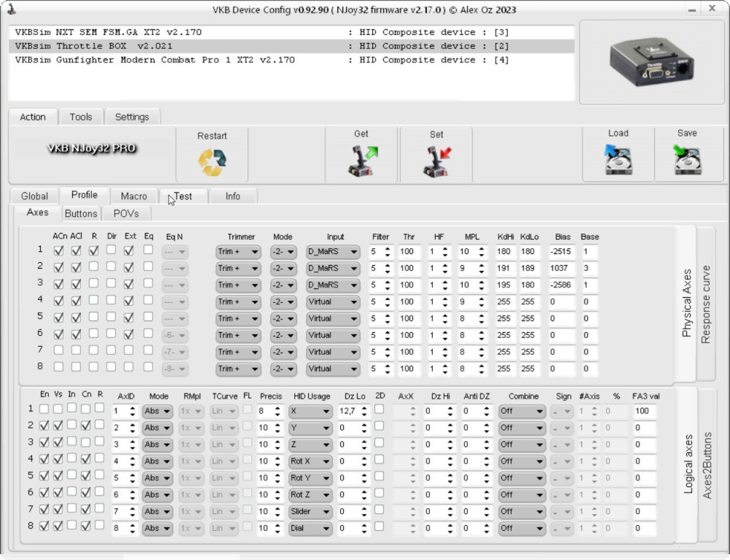
Task: Increase Anti DZ value for logical axis 2
Action: [486, 426]
